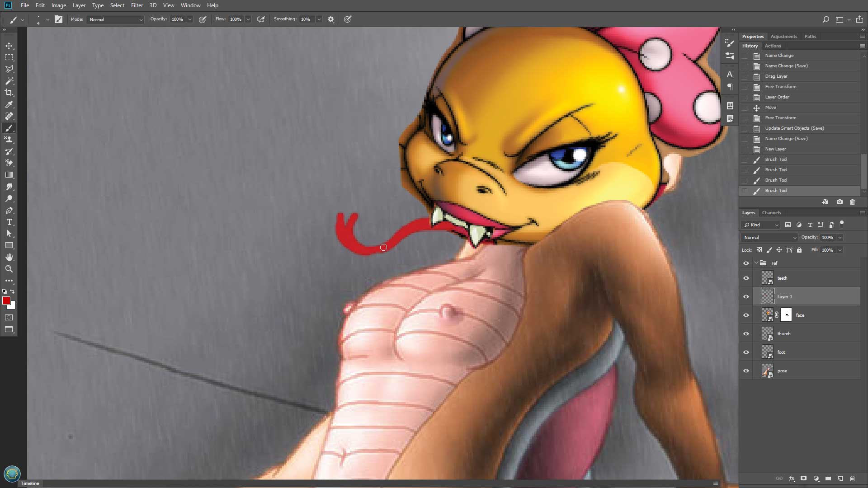
Task: Open the layer blend mode dropdown
Action: pyautogui.click(x=769, y=237)
